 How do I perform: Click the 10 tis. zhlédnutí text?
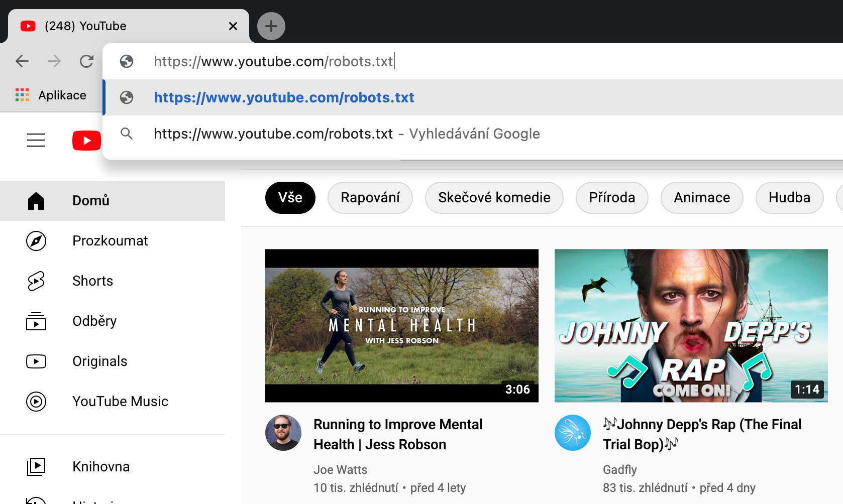(x=356, y=488)
